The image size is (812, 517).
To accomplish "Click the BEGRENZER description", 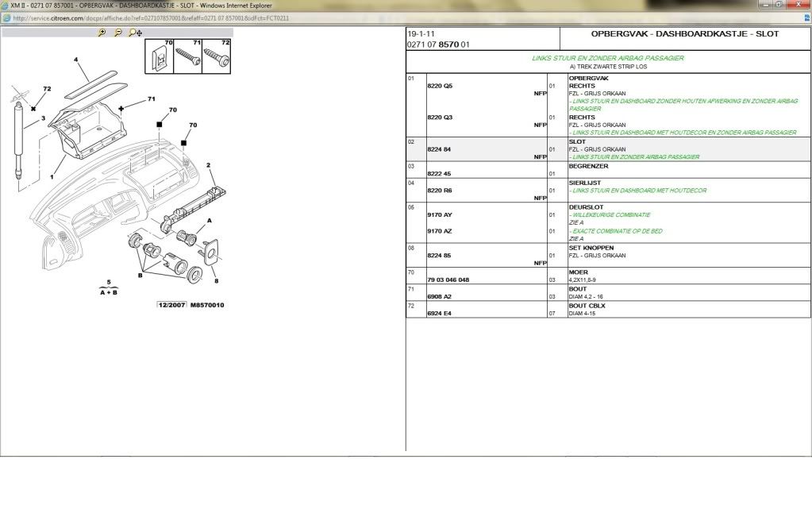I will click(x=588, y=166).
